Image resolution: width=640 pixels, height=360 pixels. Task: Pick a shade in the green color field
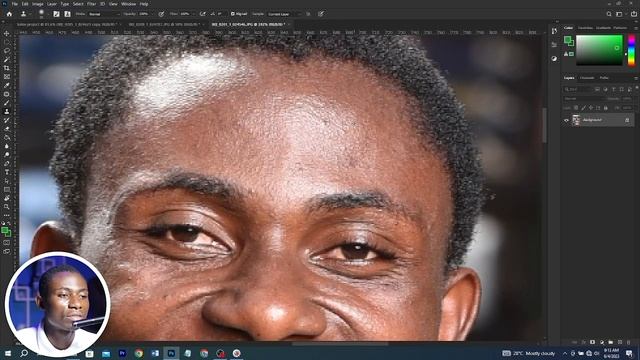point(599,50)
